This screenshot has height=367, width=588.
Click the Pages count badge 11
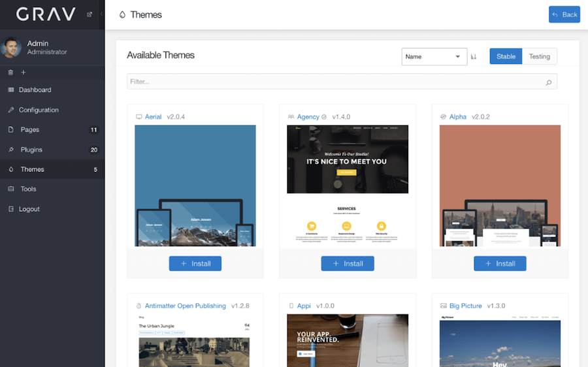(x=93, y=130)
